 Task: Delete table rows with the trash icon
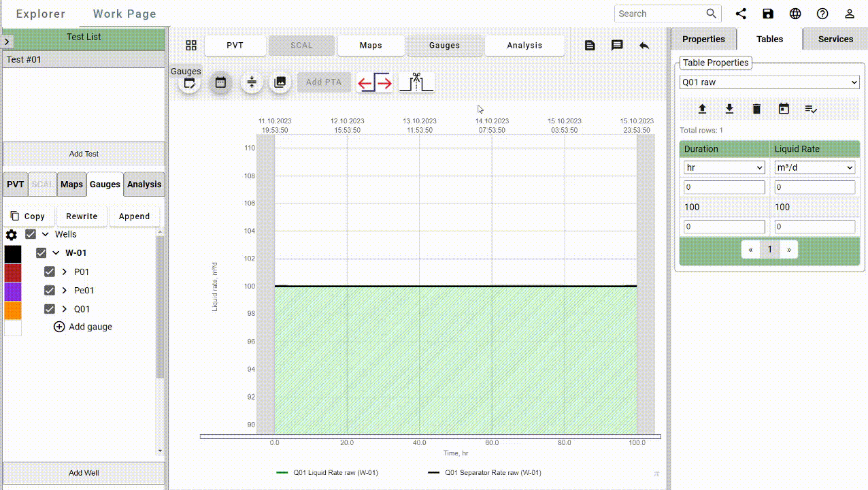(x=756, y=109)
